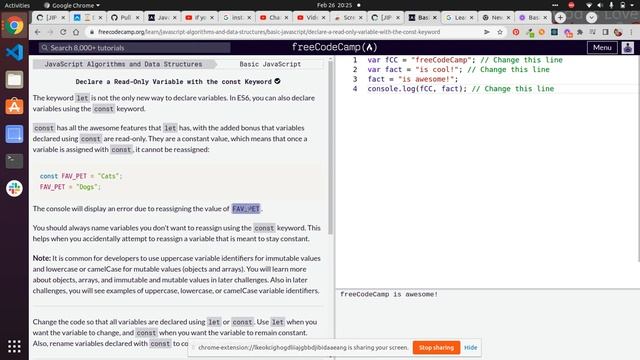640x360 pixels.
Task: Click the share/send icon in address bar
Action: tap(487, 32)
